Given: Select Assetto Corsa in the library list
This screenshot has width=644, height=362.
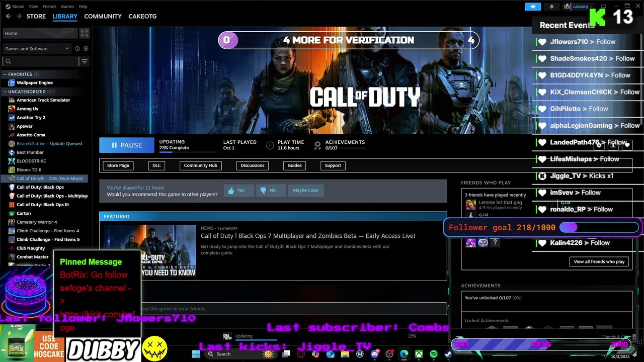Looking at the screenshot, I should pyautogui.click(x=31, y=135).
